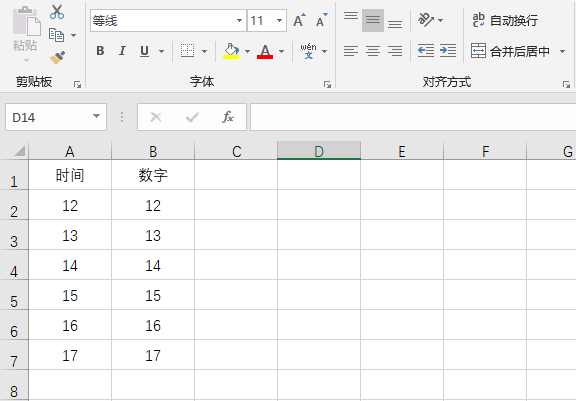Viewport: 576px width, 401px height.
Task: Open the Copy dropdown arrow
Action: [x=73, y=35]
